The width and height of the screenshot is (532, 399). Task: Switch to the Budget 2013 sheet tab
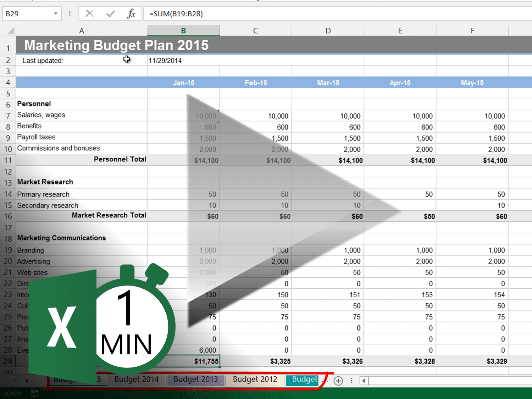tap(195, 379)
